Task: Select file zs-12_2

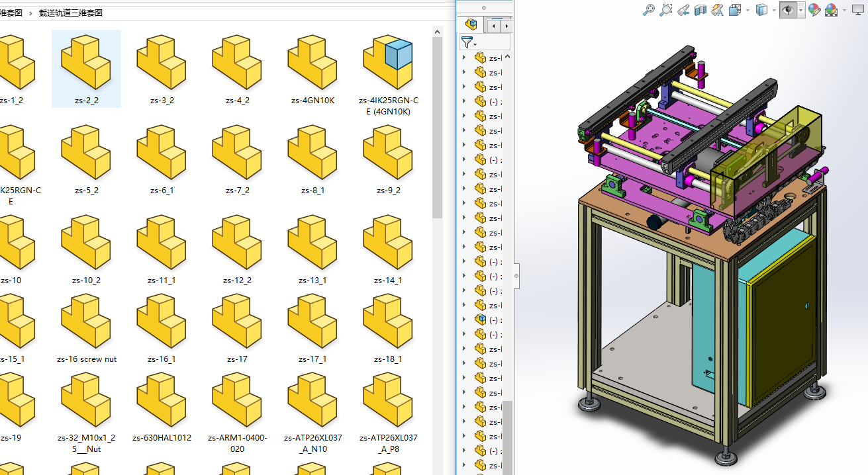Action: [238, 249]
